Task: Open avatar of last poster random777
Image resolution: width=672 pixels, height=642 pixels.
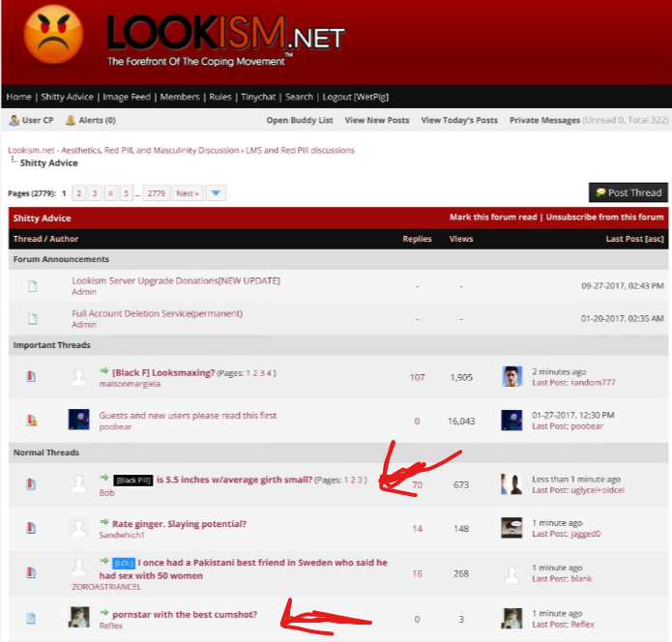Action: click(512, 376)
